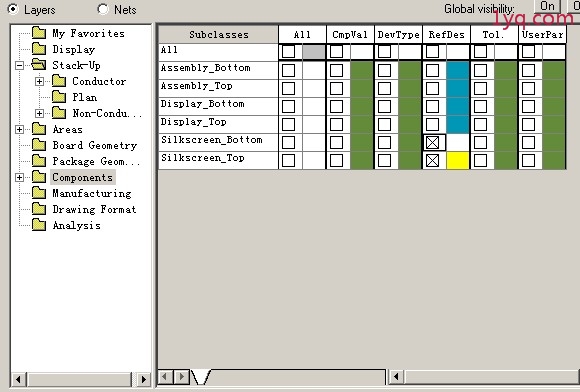Click right arrow of tree panel scrollbar
580x392 pixels.
(144, 379)
